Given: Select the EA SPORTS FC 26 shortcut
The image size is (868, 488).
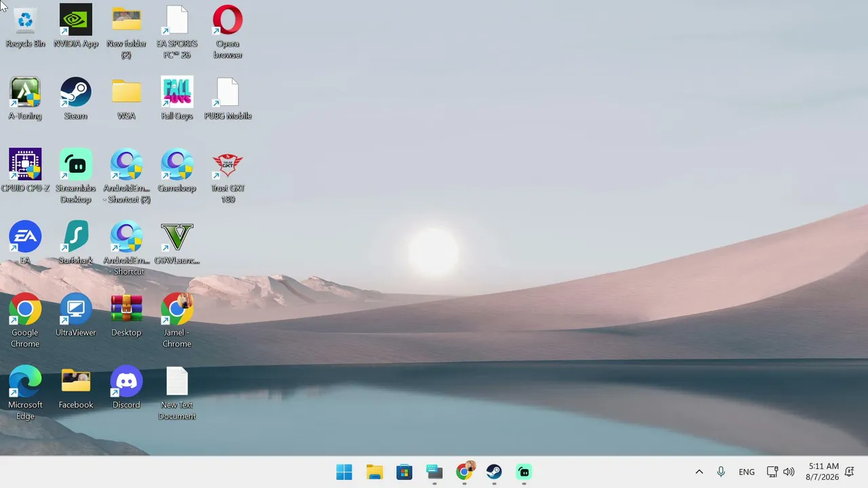Looking at the screenshot, I should (x=177, y=33).
